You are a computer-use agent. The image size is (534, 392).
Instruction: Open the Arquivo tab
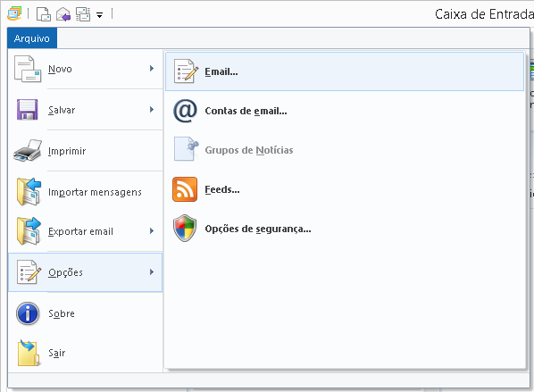[32, 38]
